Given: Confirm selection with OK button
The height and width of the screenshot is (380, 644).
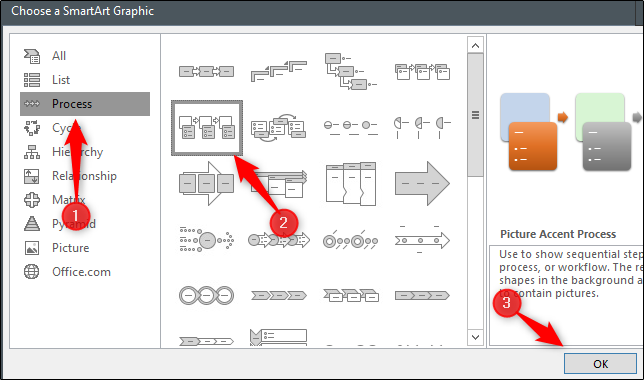Looking at the screenshot, I should 600,364.
